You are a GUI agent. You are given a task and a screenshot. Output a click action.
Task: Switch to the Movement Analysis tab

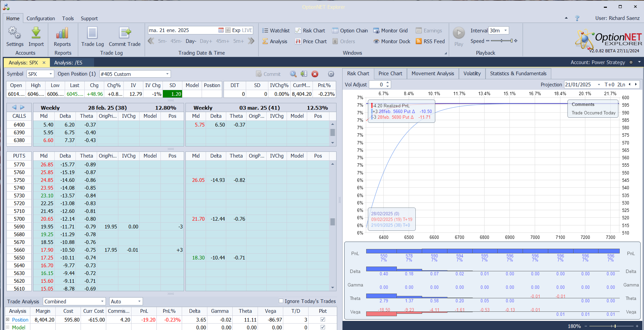point(433,73)
